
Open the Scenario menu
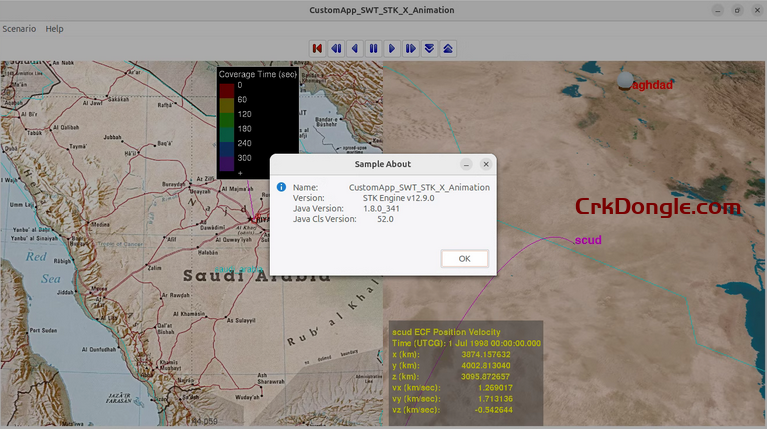pos(19,29)
